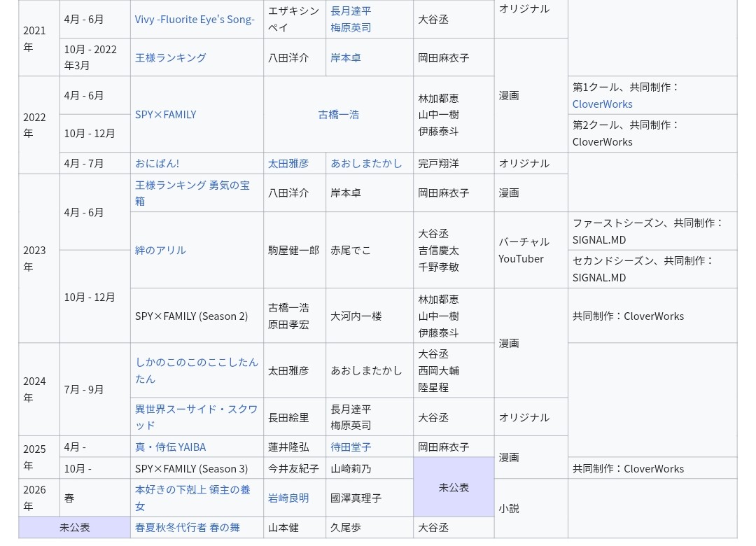Click the SPY×FAMILY (Season 3) title cell

[197, 468]
